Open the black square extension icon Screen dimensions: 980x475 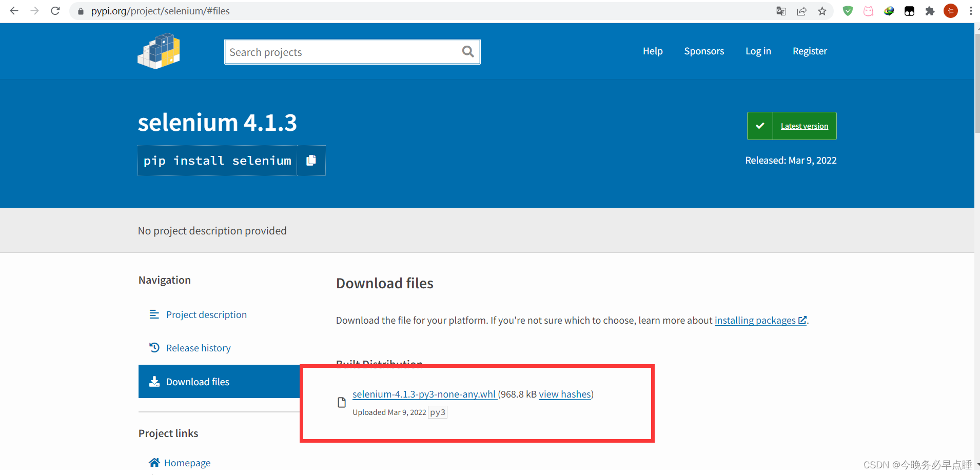(x=909, y=11)
